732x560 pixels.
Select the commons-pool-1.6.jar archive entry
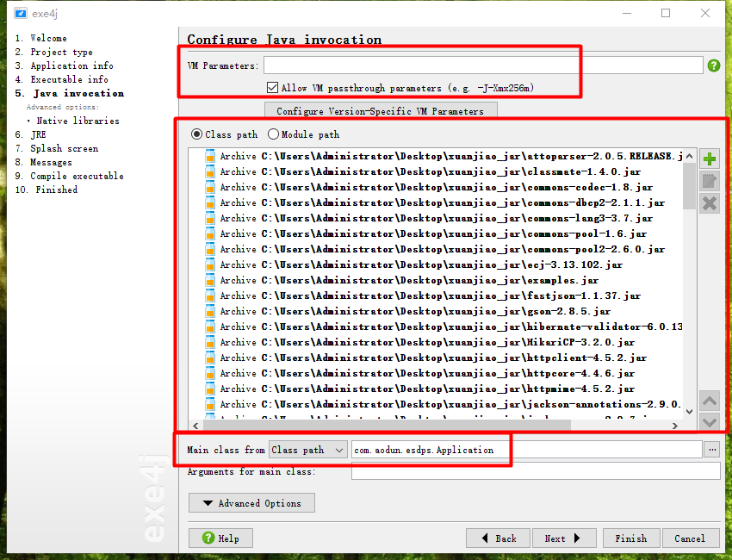pos(425,233)
